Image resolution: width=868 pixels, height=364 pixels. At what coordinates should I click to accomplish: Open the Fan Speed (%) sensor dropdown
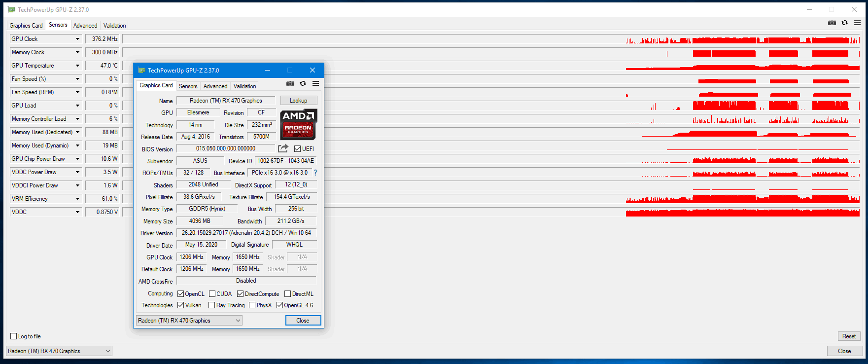coord(77,79)
